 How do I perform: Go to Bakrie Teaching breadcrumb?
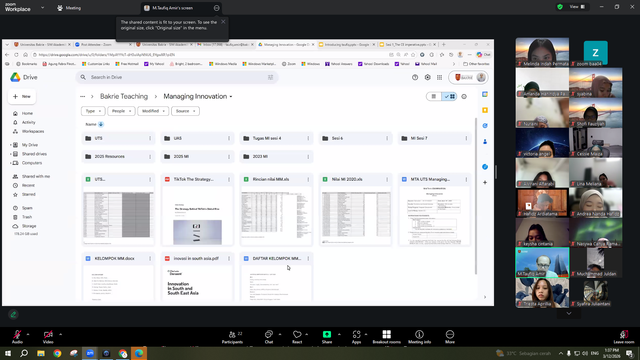[x=124, y=96]
